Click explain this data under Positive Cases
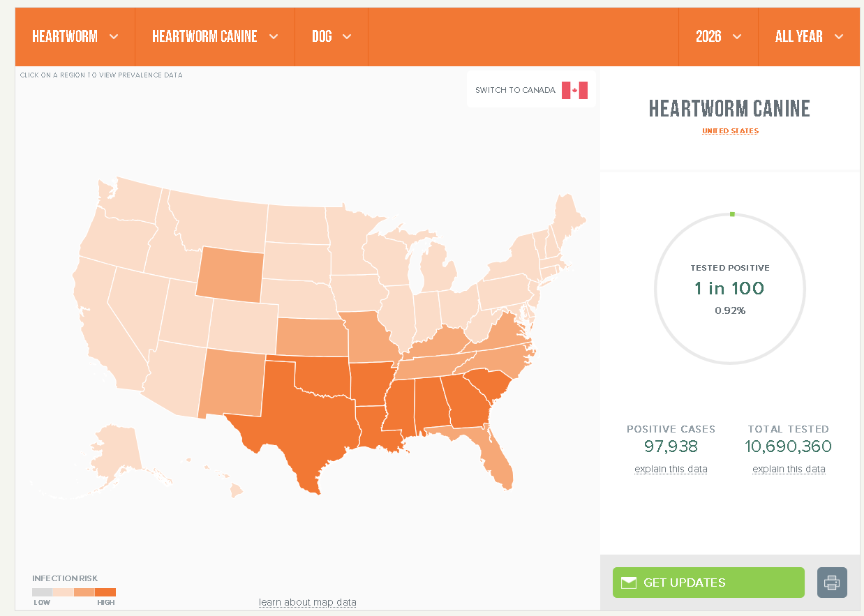Screen dimensions: 864x616 pyautogui.click(x=671, y=469)
